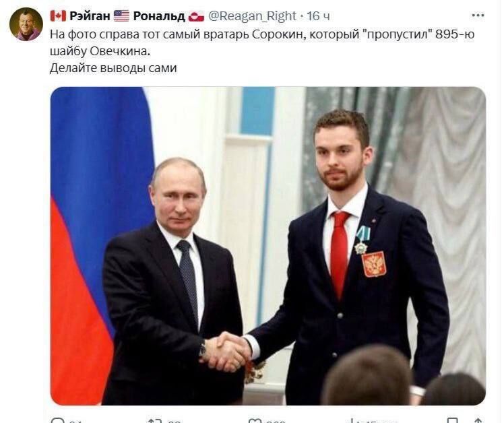Click the line шайбу Овечкина
Image resolution: width=504 pixels, height=423 pixels.
[100, 51]
